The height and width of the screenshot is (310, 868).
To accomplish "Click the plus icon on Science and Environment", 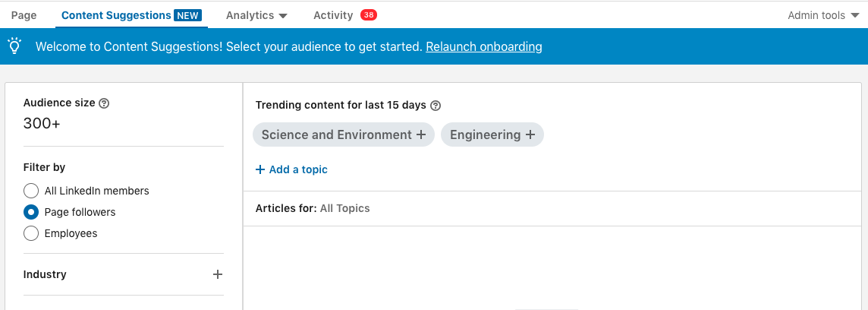I will coord(420,134).
